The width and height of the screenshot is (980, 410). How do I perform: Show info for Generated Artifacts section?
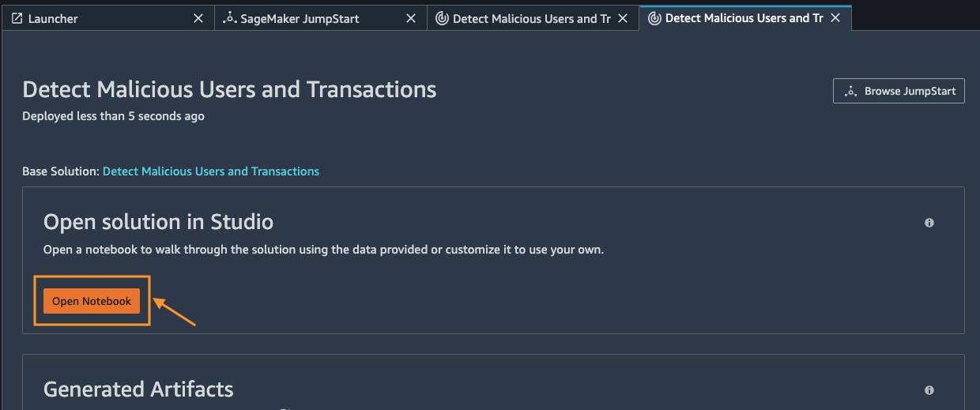(929, 390)
